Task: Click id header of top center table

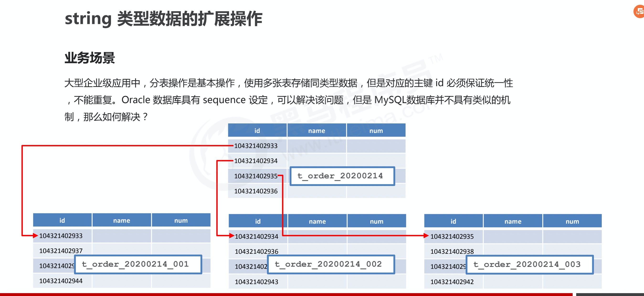Action: tap(257, 131)
